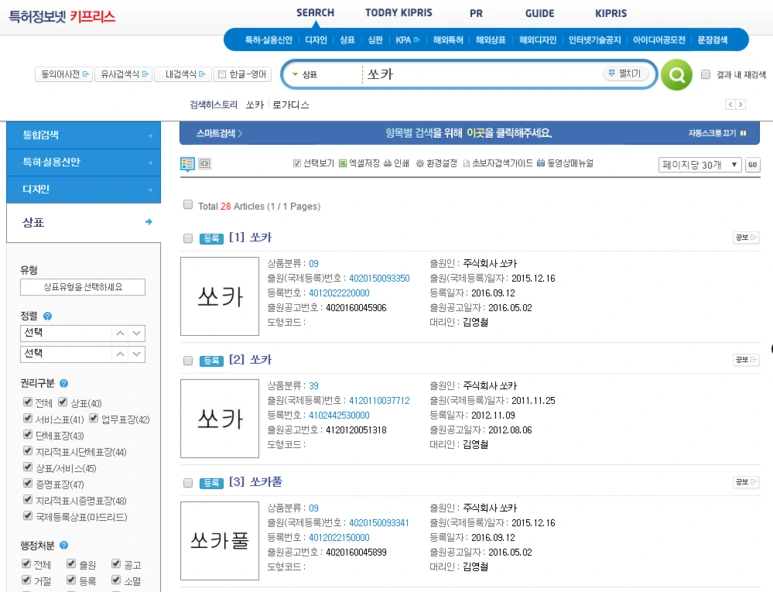Uncheck 서비스표(41) checkbox

tap(28, 418)
